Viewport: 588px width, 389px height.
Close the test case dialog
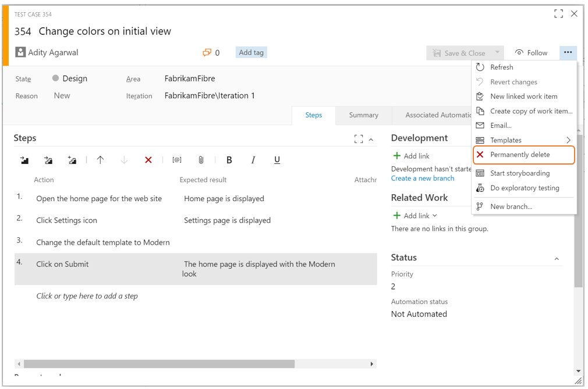[574, 14]
